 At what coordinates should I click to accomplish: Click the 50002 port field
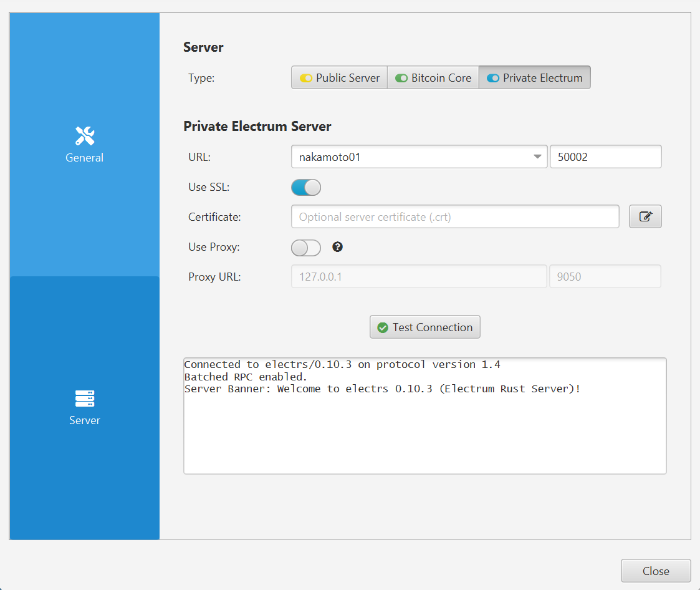[x=605, y=157]
